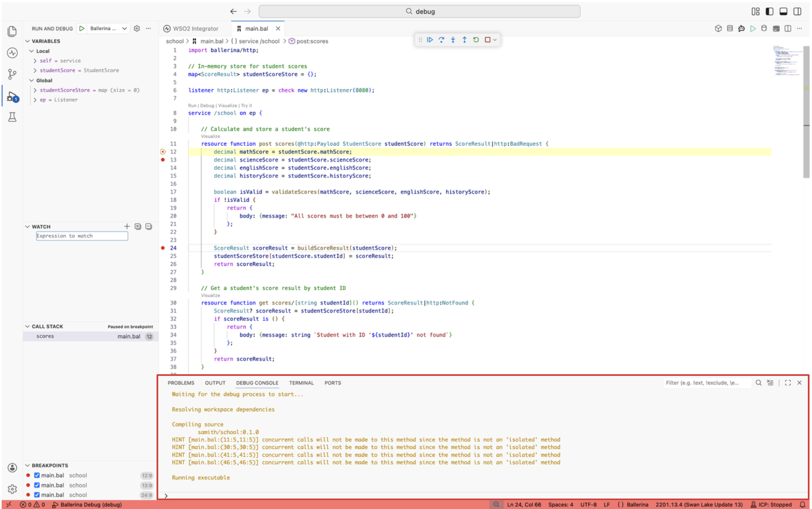Toggle the primary side bar layout

769,11
